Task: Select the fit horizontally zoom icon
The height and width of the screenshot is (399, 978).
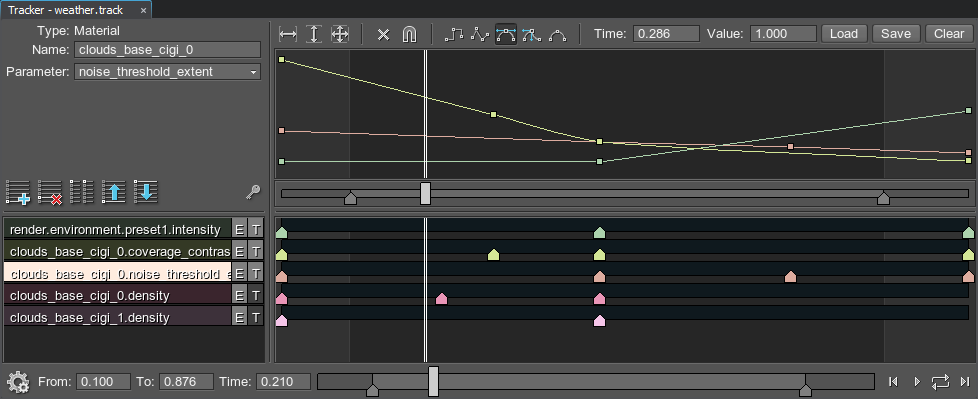Action: (288, 34)
